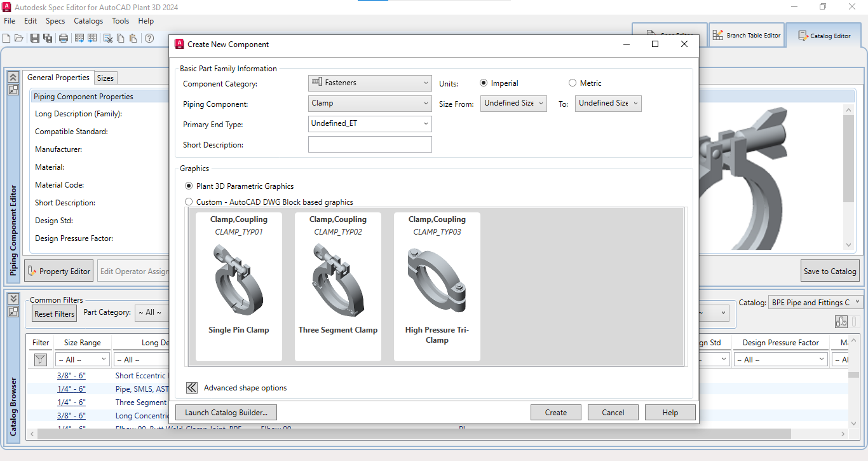The height and width of the screenshot is (461, 868).
Task: Click the dialog's Help button
Action: coord(670,413)
